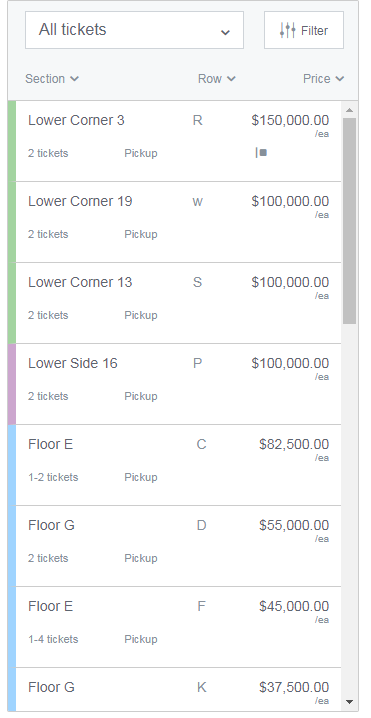Click the $150,000.00 price

290,120
